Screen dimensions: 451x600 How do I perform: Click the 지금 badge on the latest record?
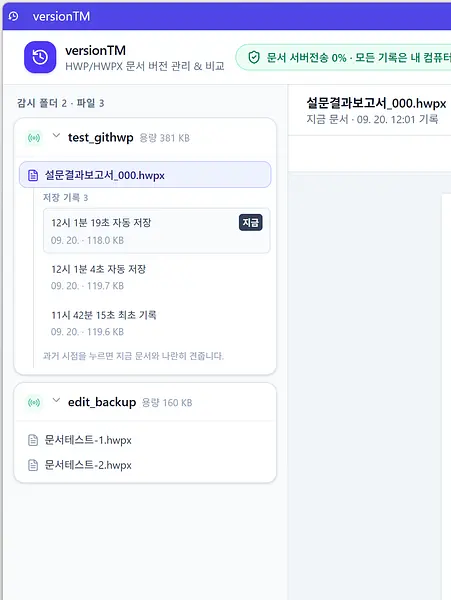pyautogui.click(x=251, y=222)
